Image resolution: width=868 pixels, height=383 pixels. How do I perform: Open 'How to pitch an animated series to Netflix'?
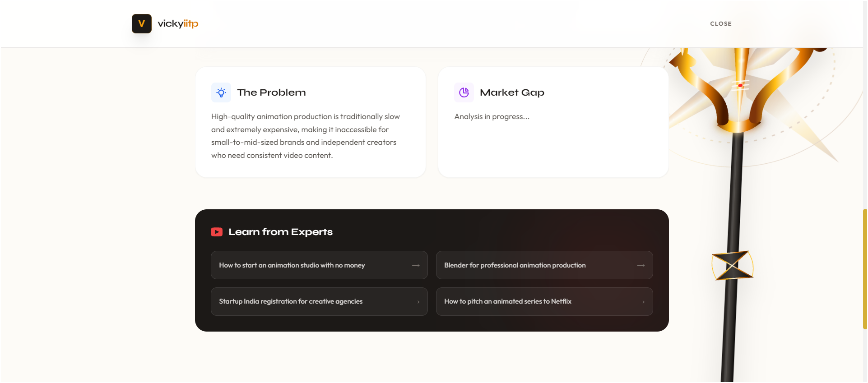coord(507,301)
